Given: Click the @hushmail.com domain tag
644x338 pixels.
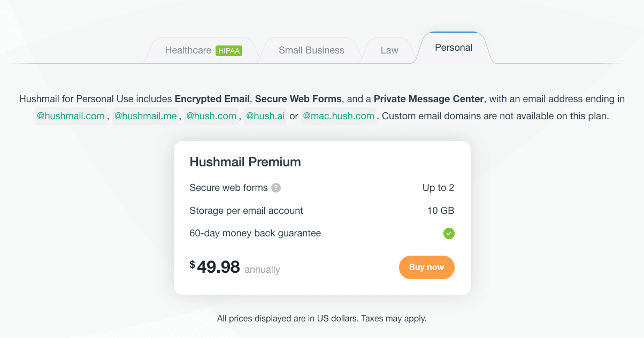Looking at the screenshot, I should click(71, 116).
